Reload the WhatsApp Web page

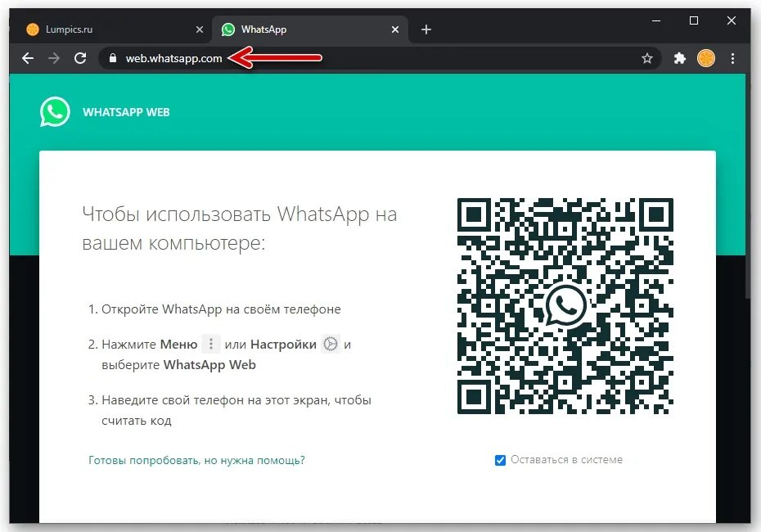point(80,58)
